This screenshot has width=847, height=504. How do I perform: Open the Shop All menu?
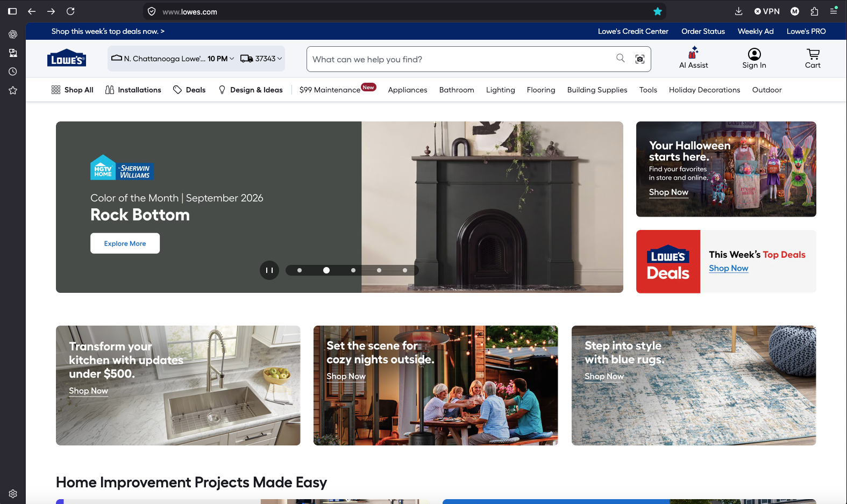(72, 90)
